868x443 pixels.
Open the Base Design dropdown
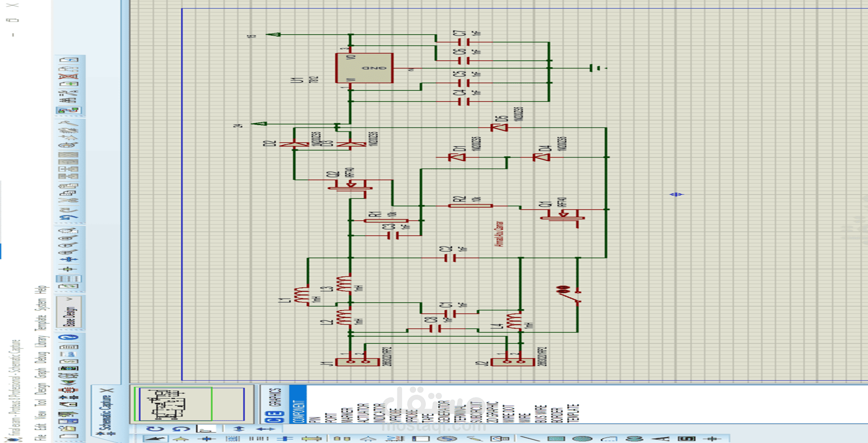[69, 312]
